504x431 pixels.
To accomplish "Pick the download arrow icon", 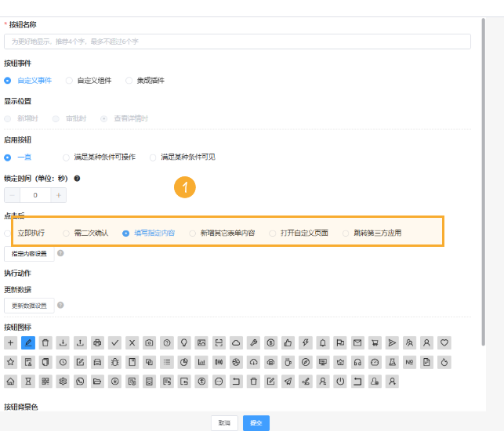I will 63,343.
